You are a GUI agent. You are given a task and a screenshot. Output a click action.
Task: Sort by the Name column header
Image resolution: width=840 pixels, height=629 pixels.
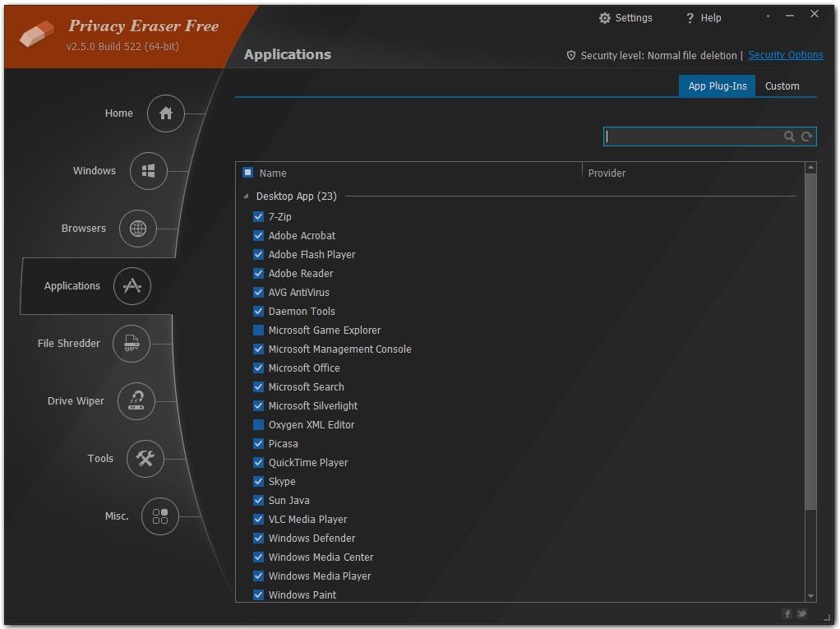[x=273, y=173]
